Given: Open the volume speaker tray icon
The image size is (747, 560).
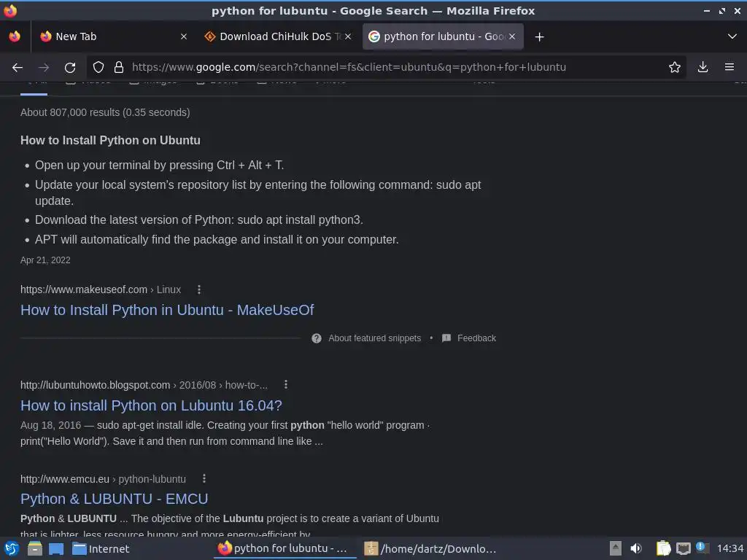Looking at the screenshot, I should click(636, 548).
